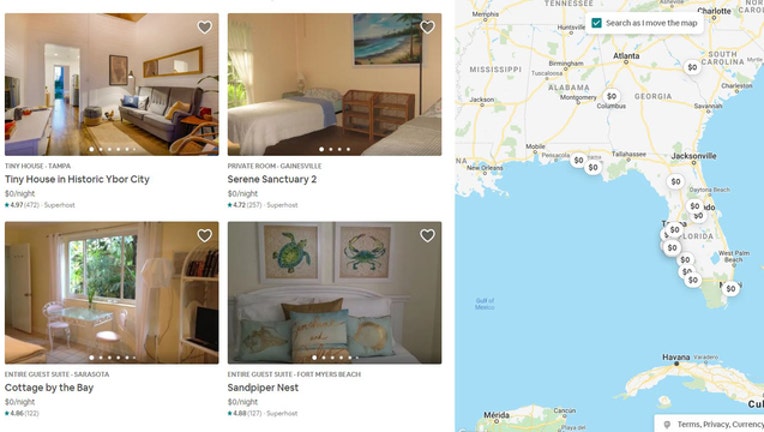The width and height of the screenshot is (764, 432).
Task: Click the $0 map marker near Columbus
Action: [x=611, y=96]
